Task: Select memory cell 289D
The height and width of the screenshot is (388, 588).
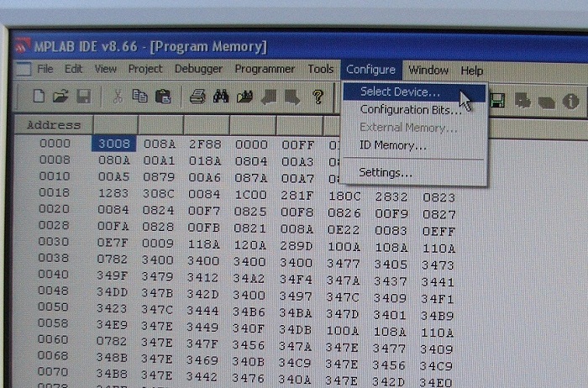Action: coord(297,246)
